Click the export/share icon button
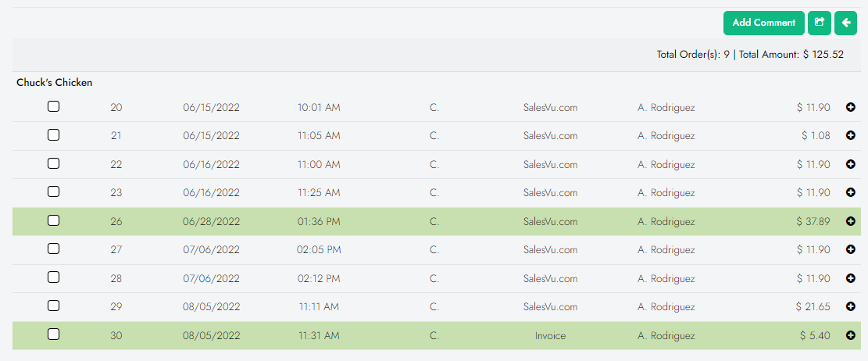 [819, 23]
